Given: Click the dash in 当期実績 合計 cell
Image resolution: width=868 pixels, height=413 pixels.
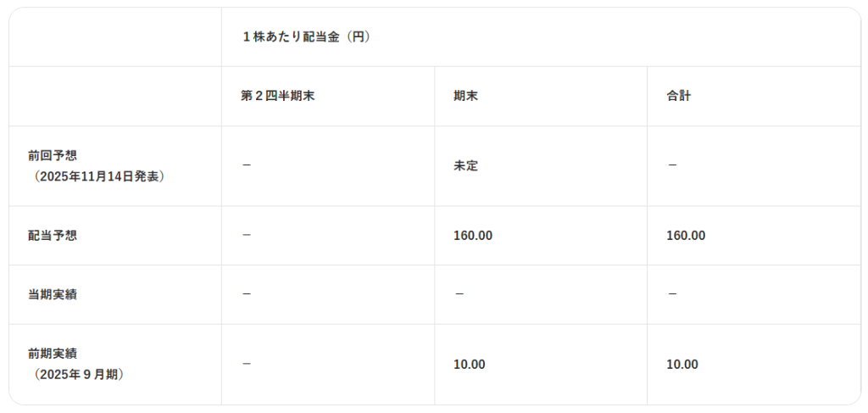Looking at the screenshot, I should [672, 294].
